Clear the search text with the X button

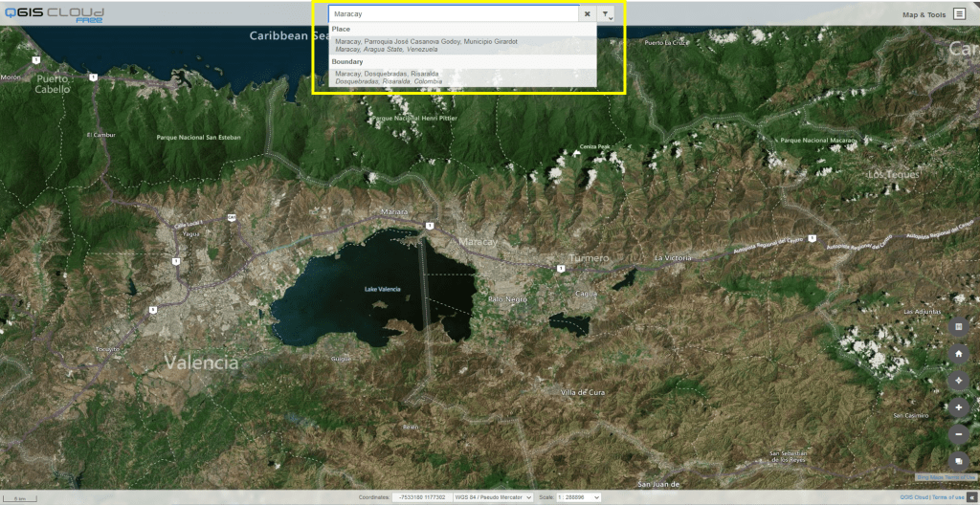tap(588, 14)
